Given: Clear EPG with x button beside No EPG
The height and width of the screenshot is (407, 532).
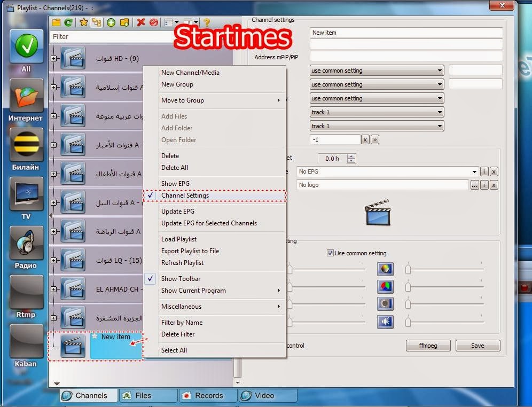Looking at the screenshot, I should 494,171.
